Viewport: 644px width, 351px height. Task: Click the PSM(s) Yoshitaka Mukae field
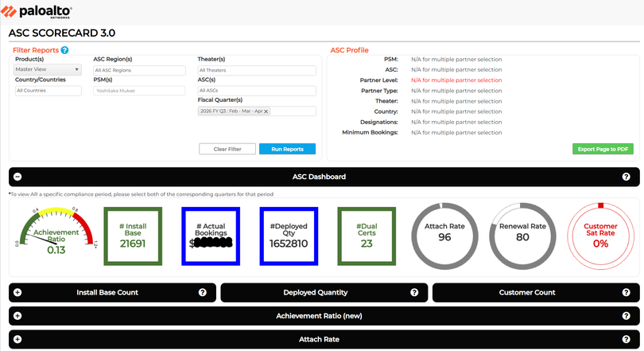pyautogui.click(x=139, y=91)
